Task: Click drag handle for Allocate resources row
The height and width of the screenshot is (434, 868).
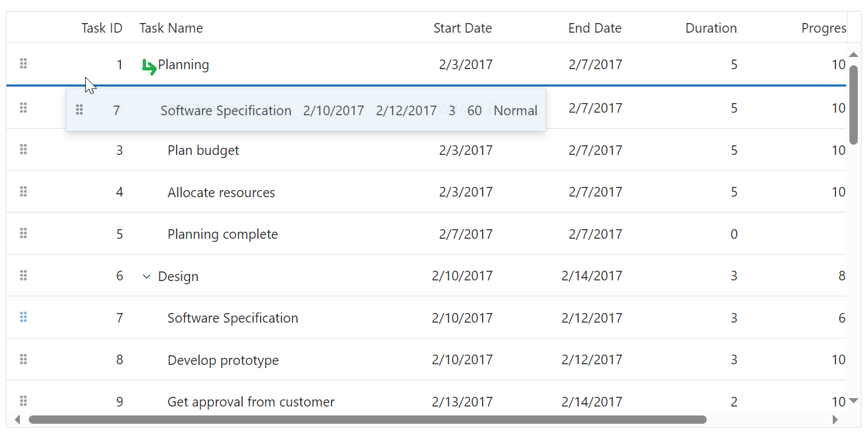Action: (x=24, y=191)
